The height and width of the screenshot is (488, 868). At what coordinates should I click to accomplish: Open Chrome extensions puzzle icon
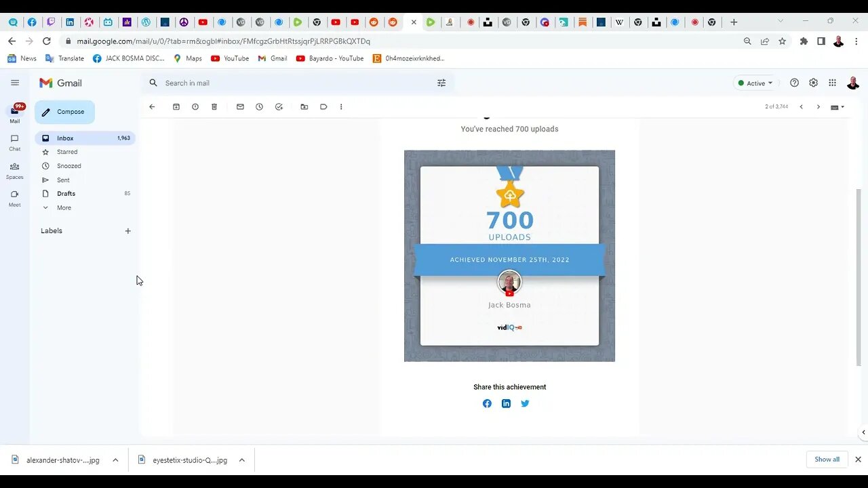point(804,41)
